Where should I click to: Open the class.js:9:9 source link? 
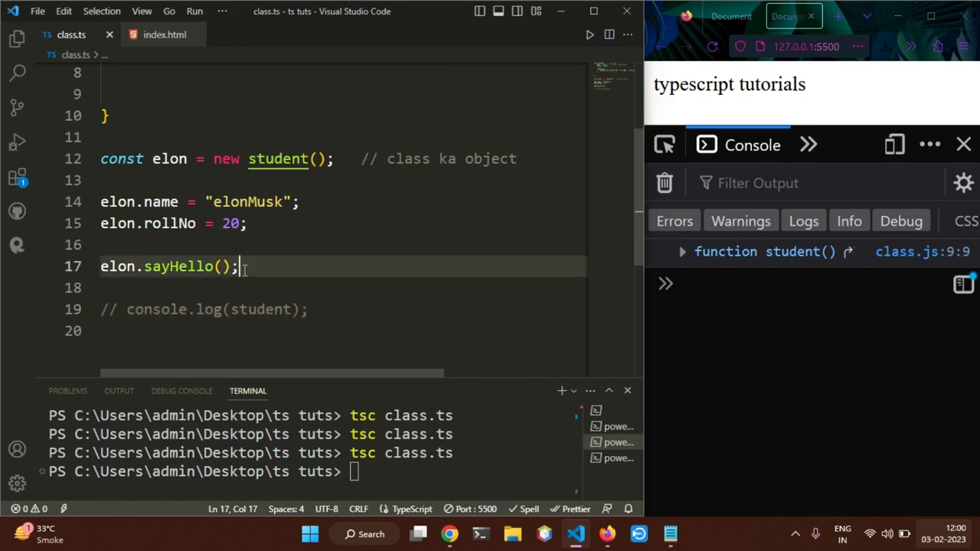[923, 252]
